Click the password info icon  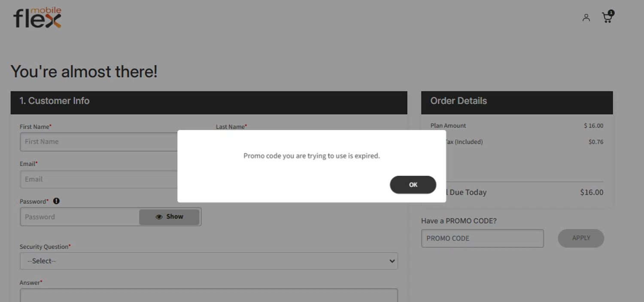pos(56,201)
